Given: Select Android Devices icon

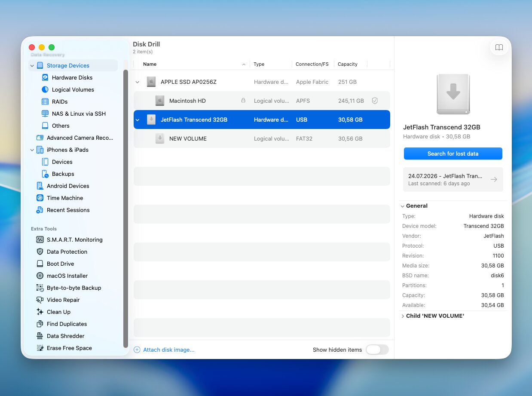Looking at the screenshot, I should (40, 186).
